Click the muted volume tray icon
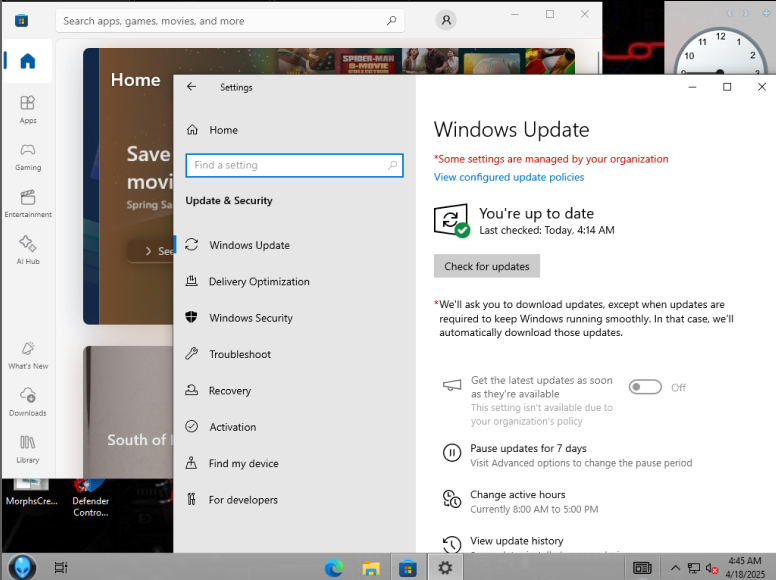 coord(712,568)
